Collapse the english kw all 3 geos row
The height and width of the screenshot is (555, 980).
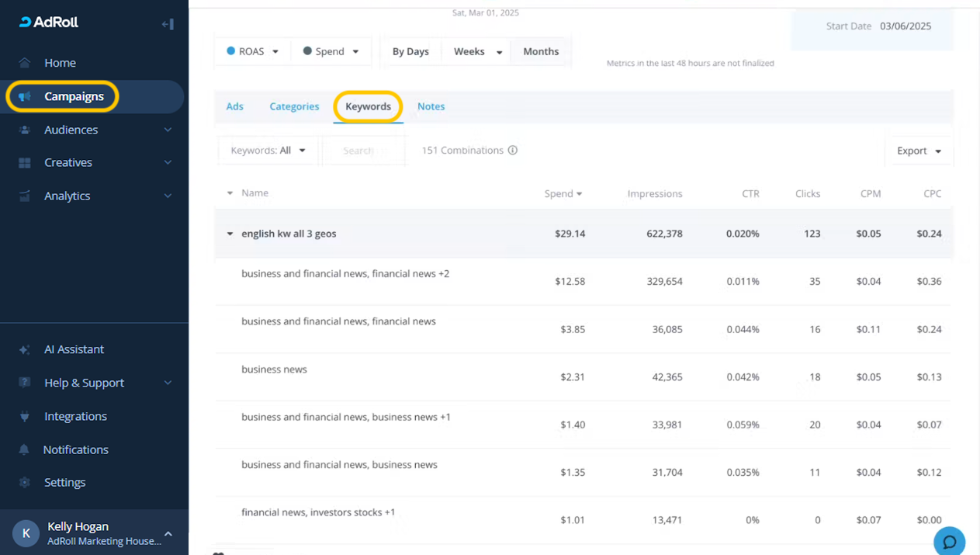click(x=230, y=234)
